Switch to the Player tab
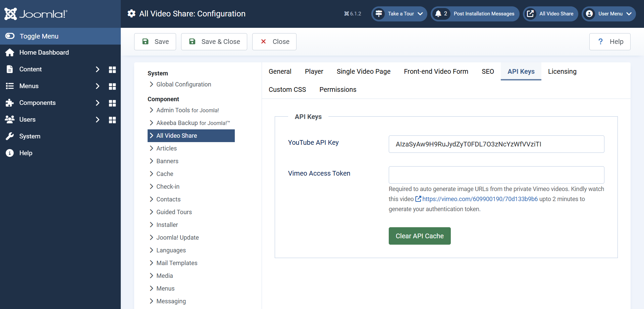 click(314, 71)
